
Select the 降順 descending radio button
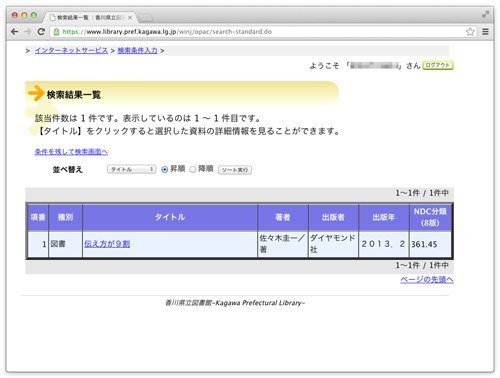(193, 169)
